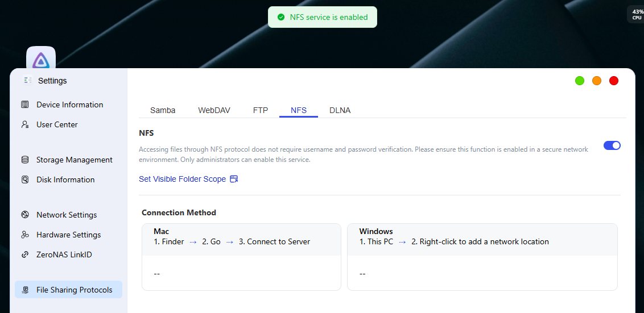This screenshot has width=644, height=313.
Task: Switch to the WebDAV tab
Action: (214, 110)
